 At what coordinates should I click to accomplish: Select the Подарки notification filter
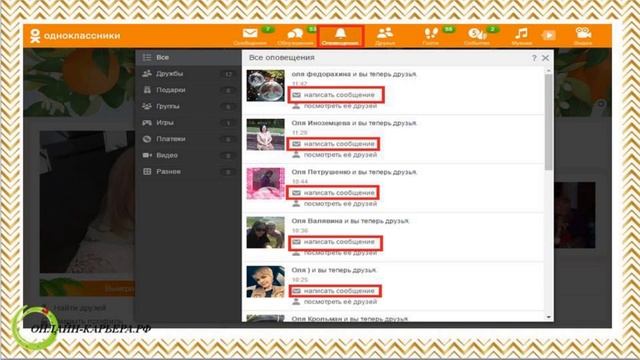click(188, 90)
